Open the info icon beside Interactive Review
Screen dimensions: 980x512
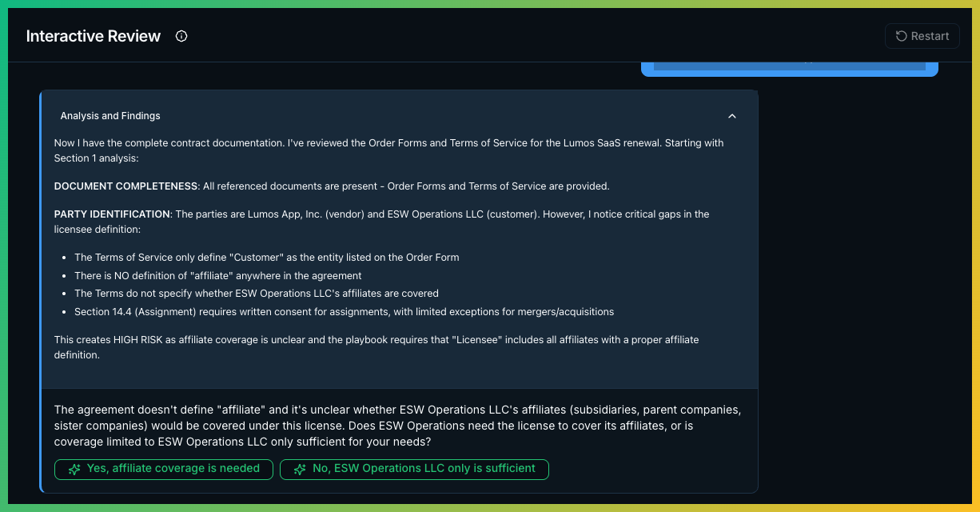point(181,36)
